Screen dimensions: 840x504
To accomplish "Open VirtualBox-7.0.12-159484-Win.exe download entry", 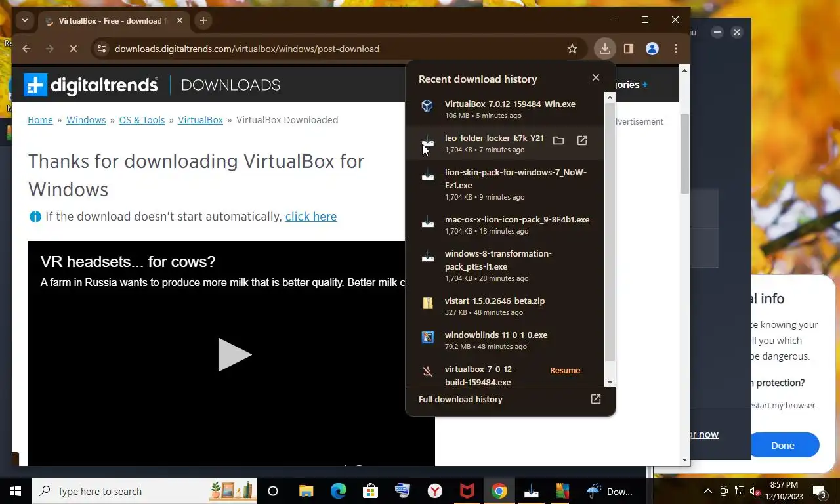I will coord(505,110).
